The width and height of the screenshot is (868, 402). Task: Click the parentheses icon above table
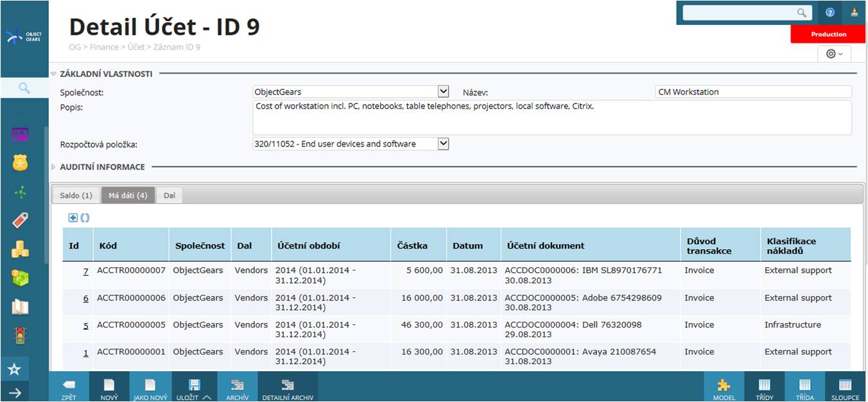click(x=85, y=218)
